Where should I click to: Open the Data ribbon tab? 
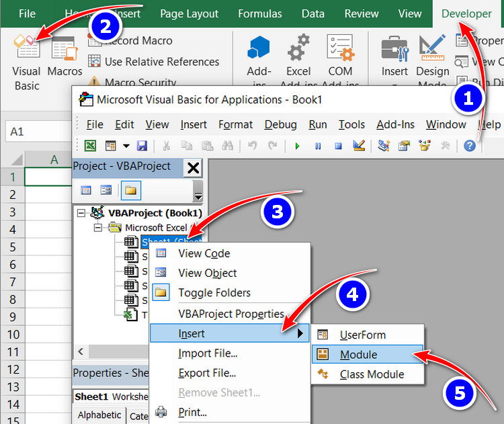(x=312, y=14)
